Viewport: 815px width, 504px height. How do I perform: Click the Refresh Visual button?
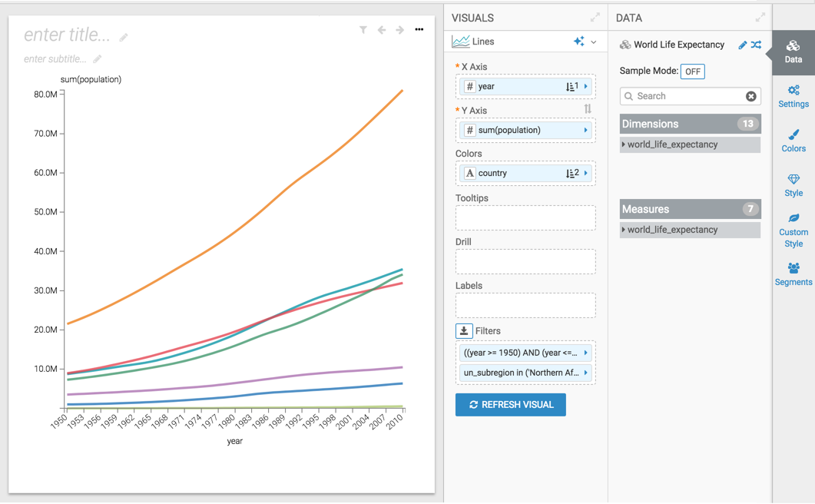click(x=510, y=405)
